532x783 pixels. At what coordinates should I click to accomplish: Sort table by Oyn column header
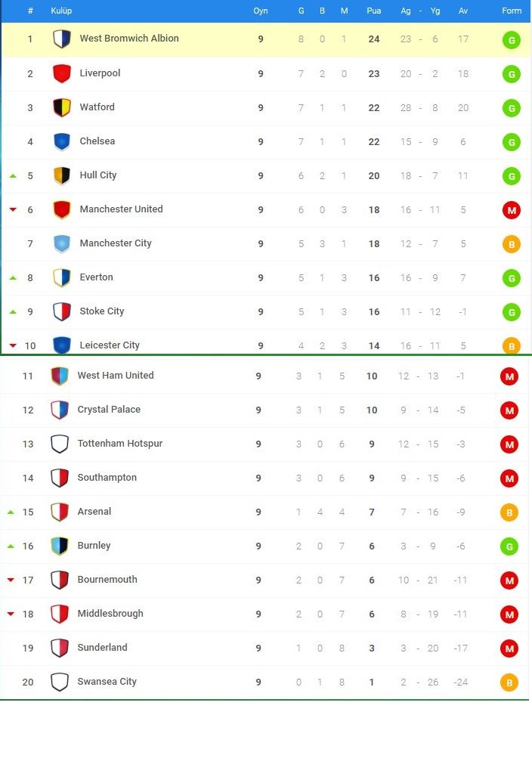(x=261, y=11)
